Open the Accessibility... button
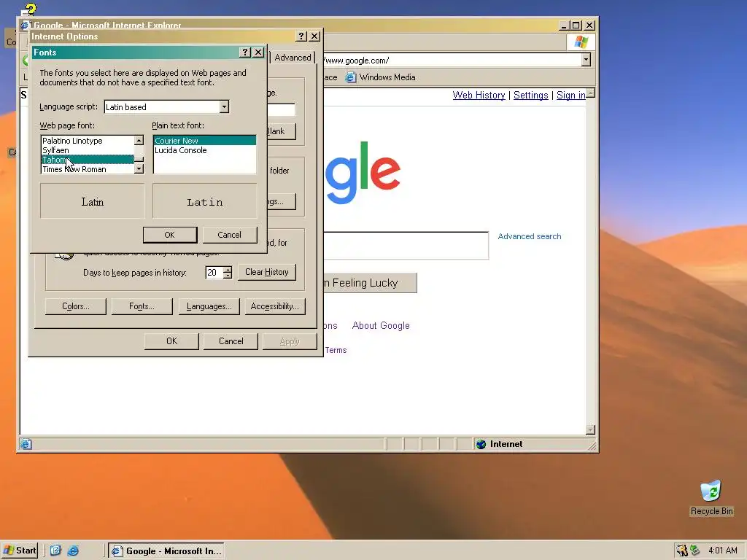The height and width of the screenshot is (560, 747). [x=275, y=306]
